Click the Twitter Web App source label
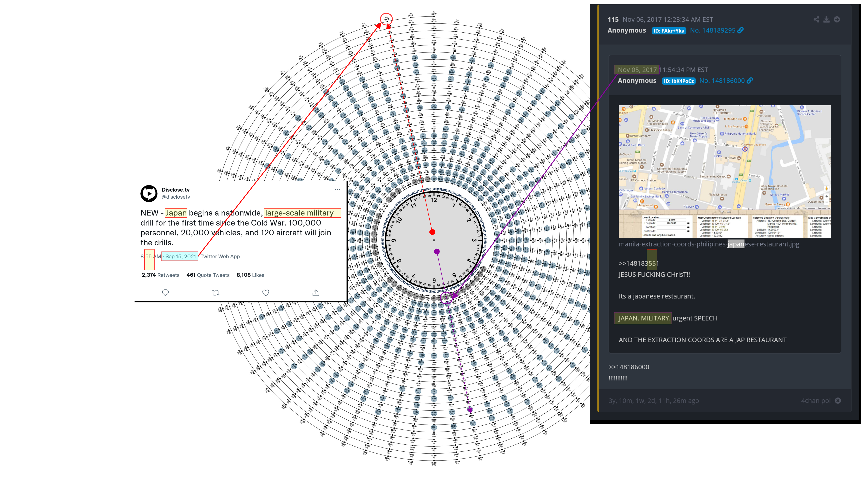The width and height of the screenshot is (868, 477). pyautogui.click(x=220, y=256)
